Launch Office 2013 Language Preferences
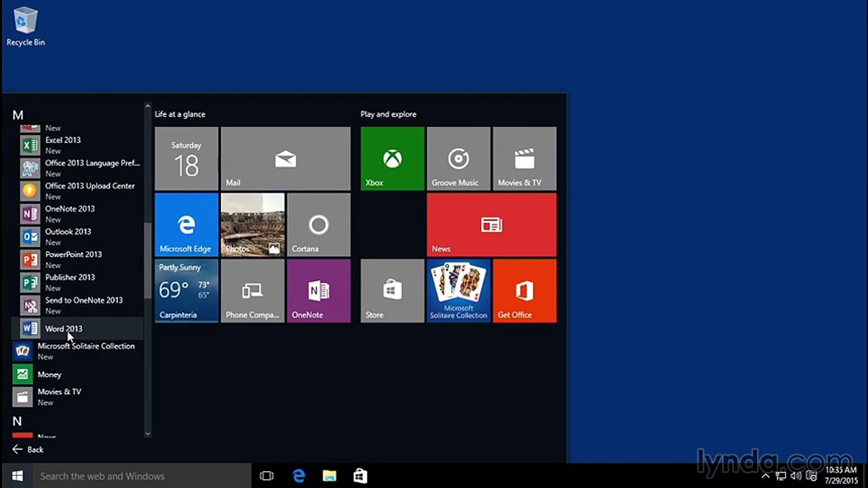This screenshot has width=868, height=488. (x=77, y=168)
